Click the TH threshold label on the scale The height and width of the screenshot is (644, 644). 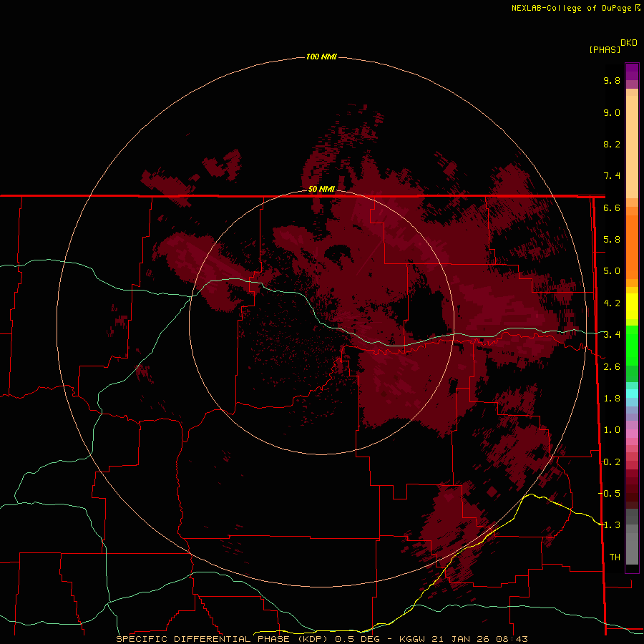[x=615, y=557]
